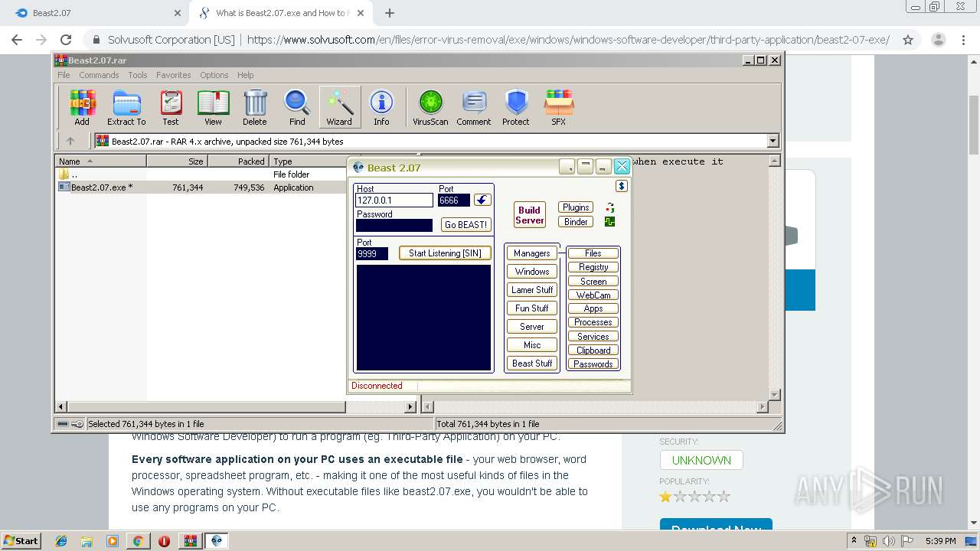Click the Host input field
Image resolution: width=980 pixels, height=551 pixels.
click(x=394, y=201)
